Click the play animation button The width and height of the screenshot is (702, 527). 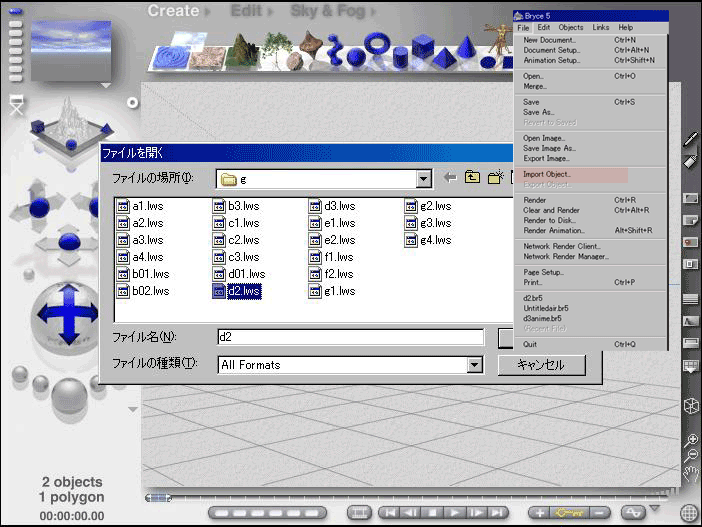454,513
